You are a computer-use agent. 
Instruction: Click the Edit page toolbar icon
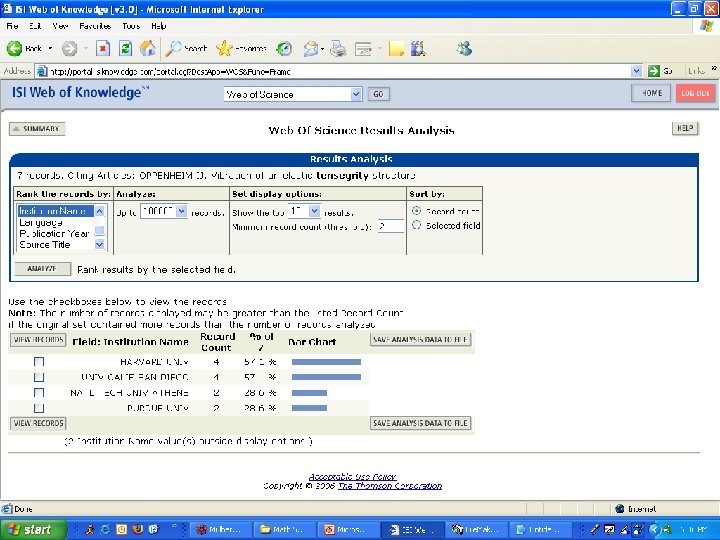coord(363,48)
